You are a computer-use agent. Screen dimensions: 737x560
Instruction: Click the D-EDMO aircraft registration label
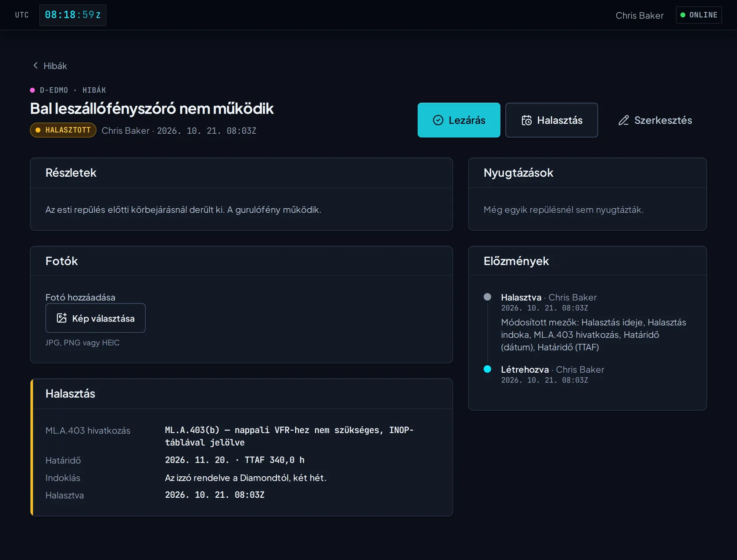coord(54,90)
